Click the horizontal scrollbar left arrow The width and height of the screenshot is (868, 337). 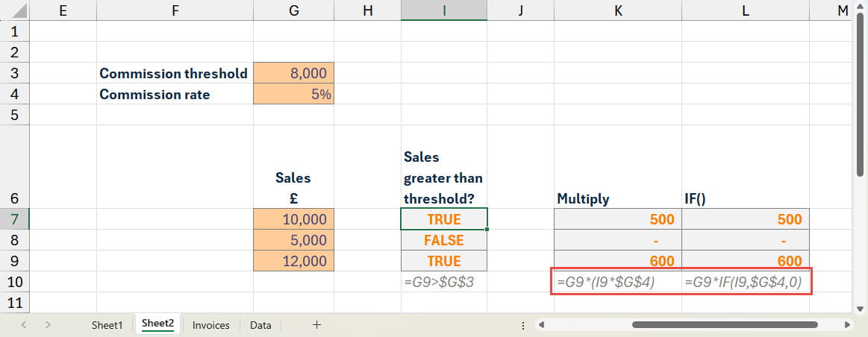541,325
